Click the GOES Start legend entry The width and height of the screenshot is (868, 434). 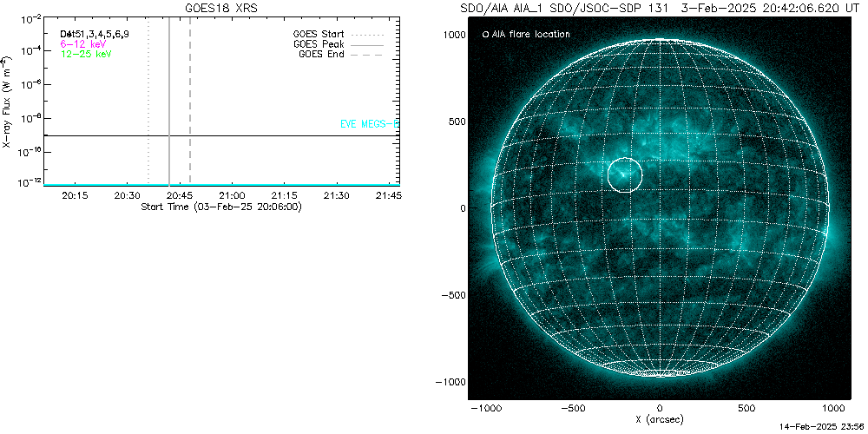339,35
